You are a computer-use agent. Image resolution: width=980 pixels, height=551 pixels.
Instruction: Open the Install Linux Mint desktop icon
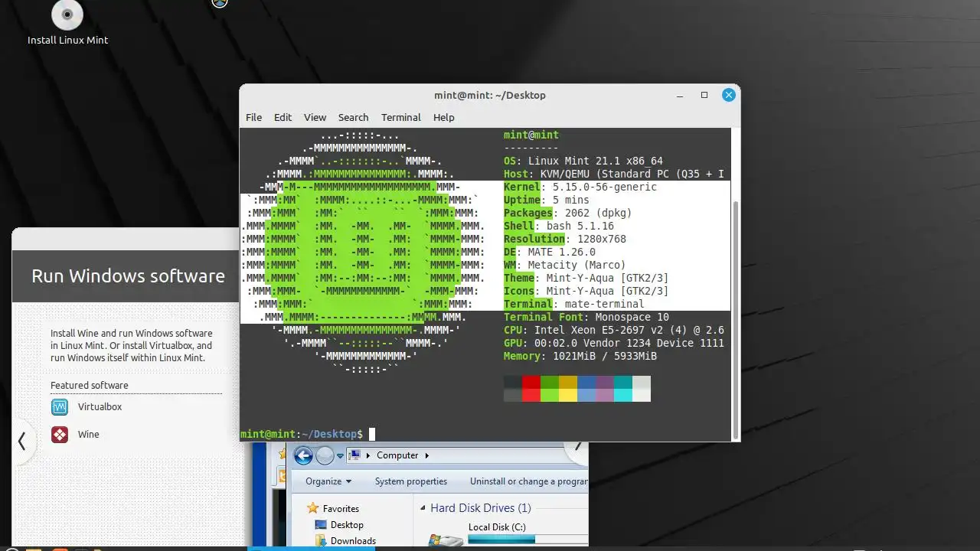click(x=67, y=24)
